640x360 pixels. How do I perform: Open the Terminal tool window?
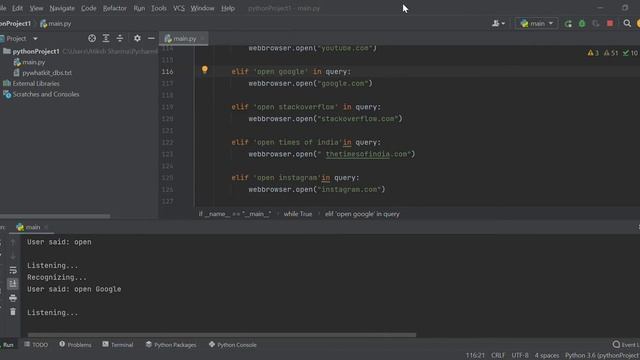tap(118, 345)
